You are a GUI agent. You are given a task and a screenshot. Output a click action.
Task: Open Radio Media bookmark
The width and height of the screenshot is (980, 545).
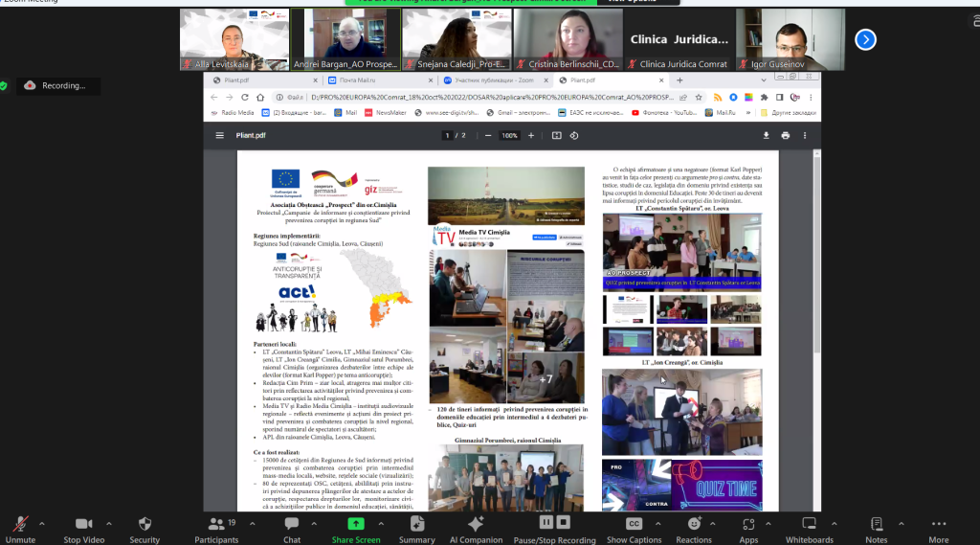233,113
